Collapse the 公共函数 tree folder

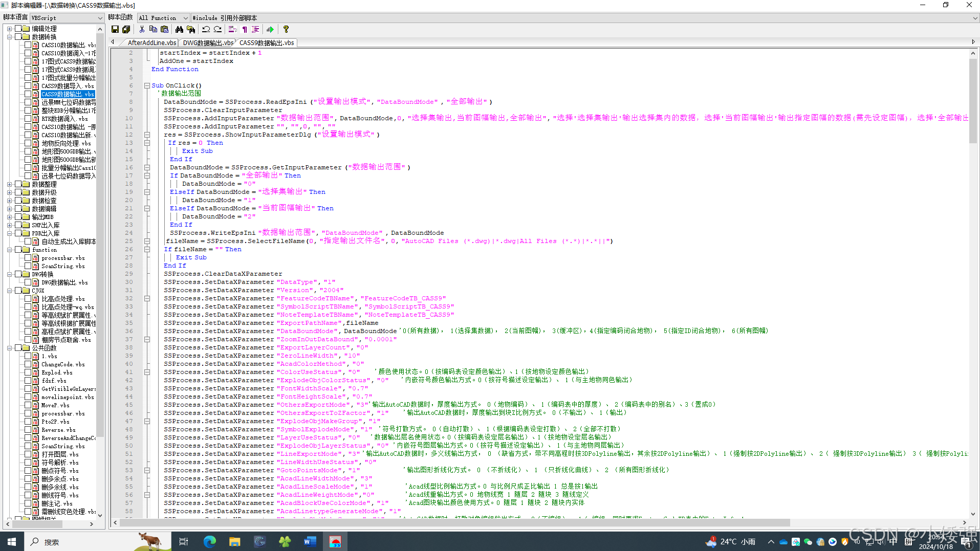(x=10, y=348)
